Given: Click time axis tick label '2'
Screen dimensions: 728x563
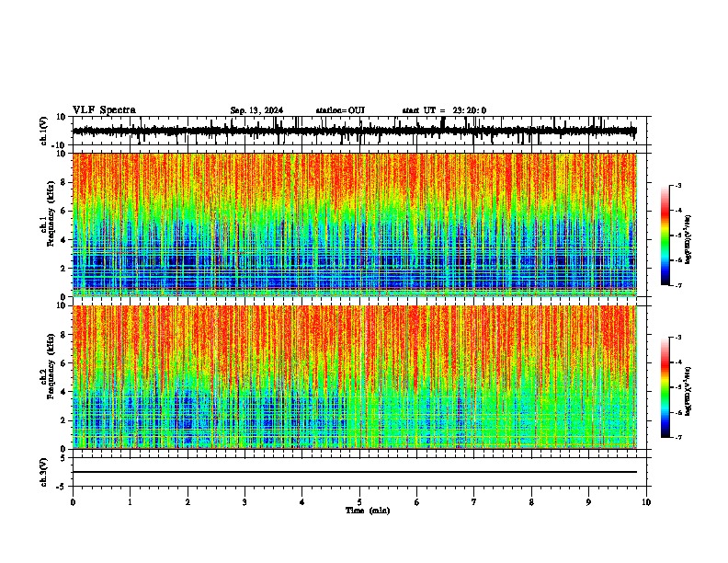Looking at the screenshot, I should (x=188, y=502).
